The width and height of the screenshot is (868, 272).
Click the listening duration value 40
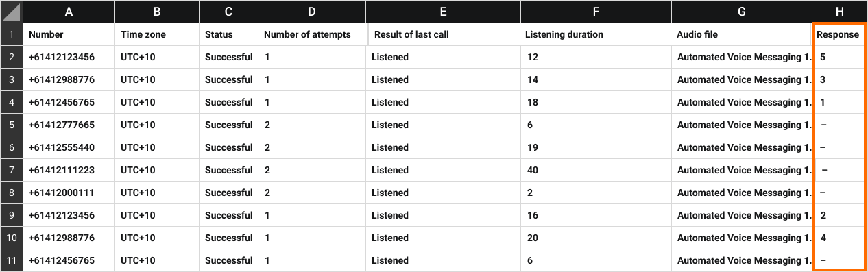(596, 170)
